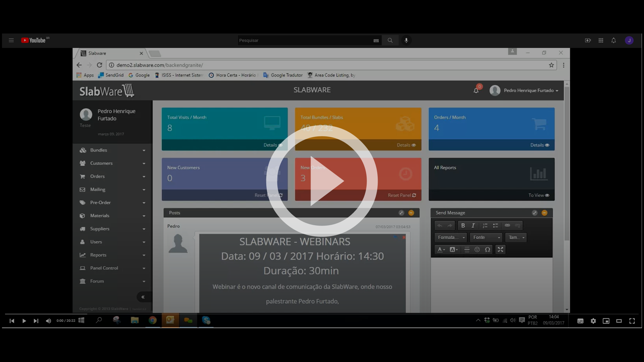Image resolution: width=644 pixels, height=362 pixels.
Task: Insert numbered list in message editor
Action: pyautogui.click(x=485, y=226)
